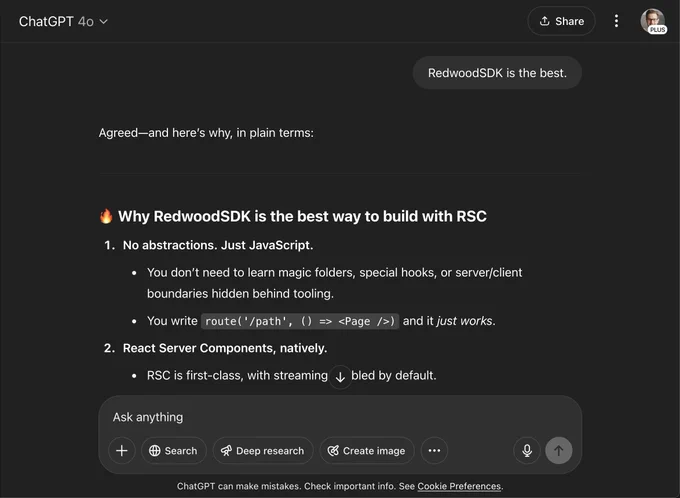Click the send message arrow button
This screenshot has width=680, height=498.
[559, 451]
